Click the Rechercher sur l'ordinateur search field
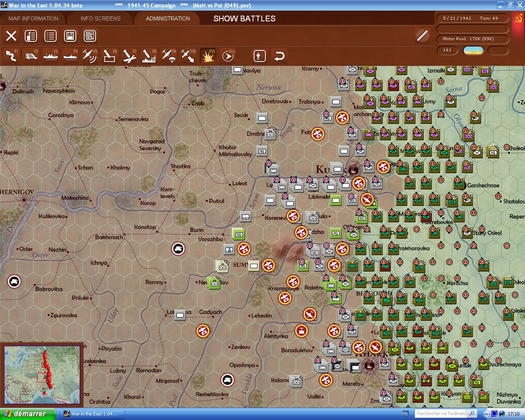 click(x=441, y=413)
